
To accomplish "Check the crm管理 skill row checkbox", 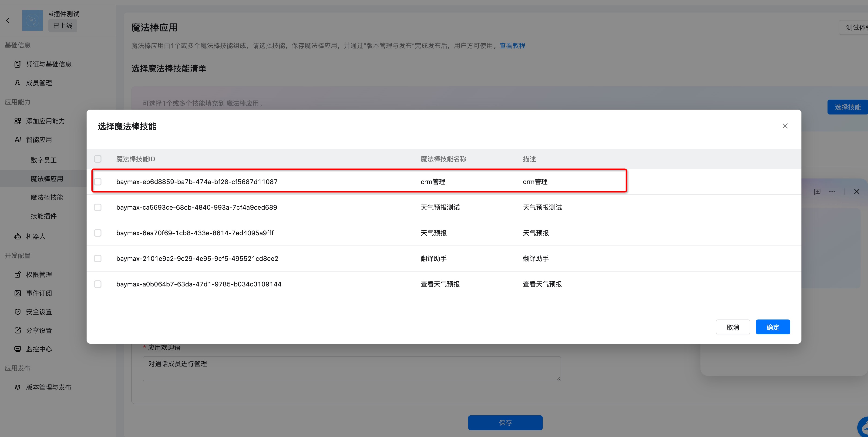I will click(98, 182).
